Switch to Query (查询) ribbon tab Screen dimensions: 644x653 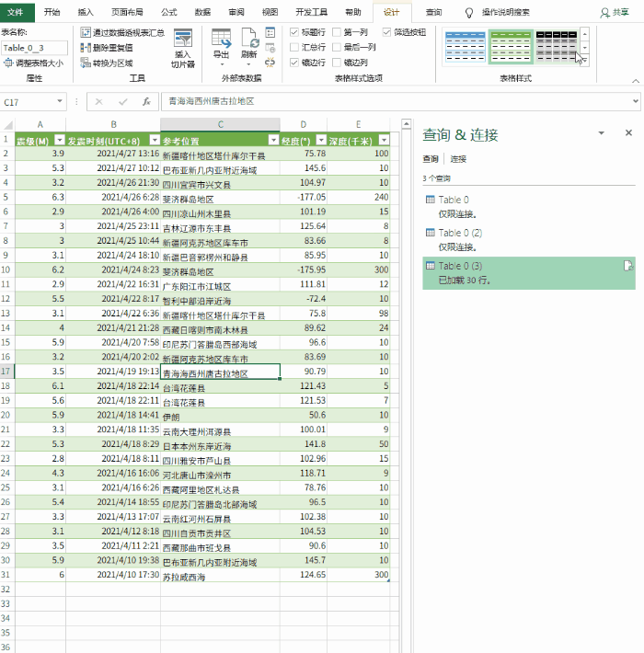tap(433, 12)
